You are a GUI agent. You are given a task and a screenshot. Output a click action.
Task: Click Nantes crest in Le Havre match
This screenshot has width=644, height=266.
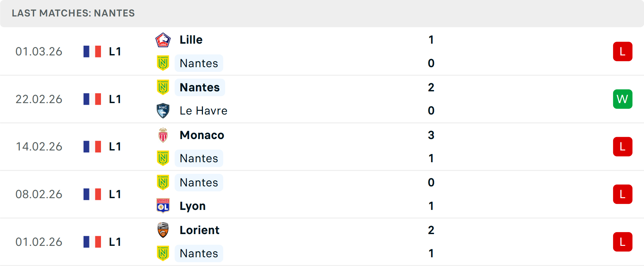(163, 87)
